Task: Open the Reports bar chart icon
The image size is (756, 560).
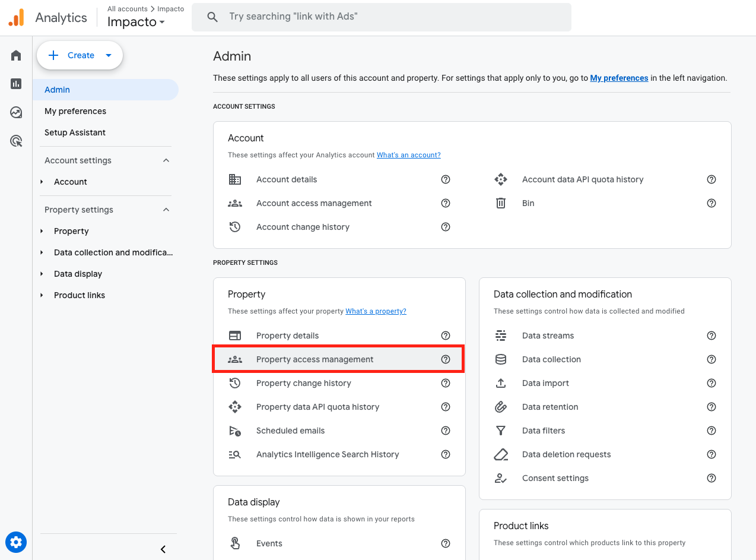Action: (x=16, y=84)
